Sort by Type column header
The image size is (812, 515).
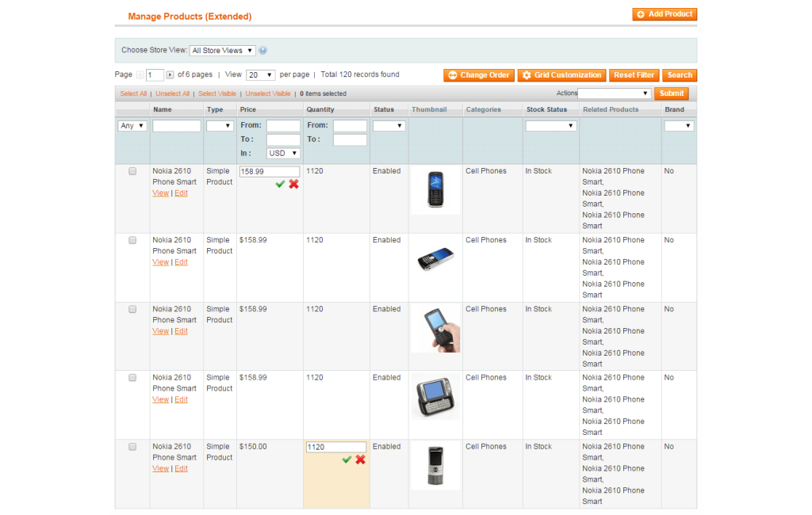[x=215, y=109]
